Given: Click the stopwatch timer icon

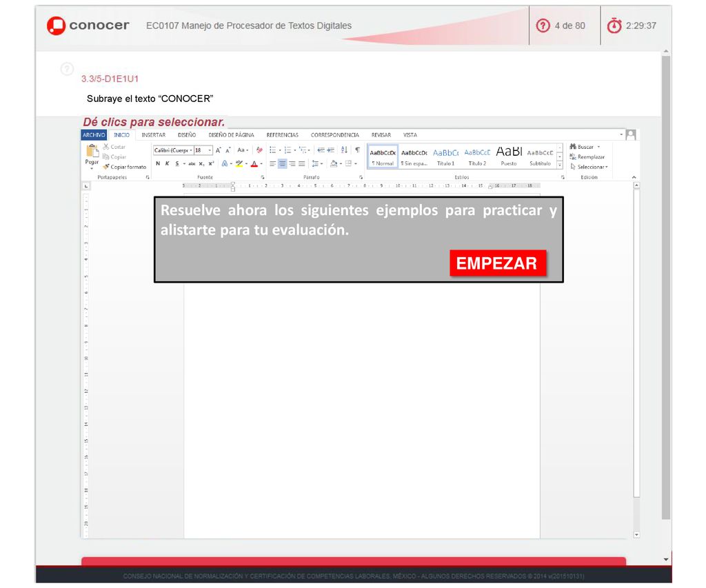Looking at the screenshot, I should [614, 26].
